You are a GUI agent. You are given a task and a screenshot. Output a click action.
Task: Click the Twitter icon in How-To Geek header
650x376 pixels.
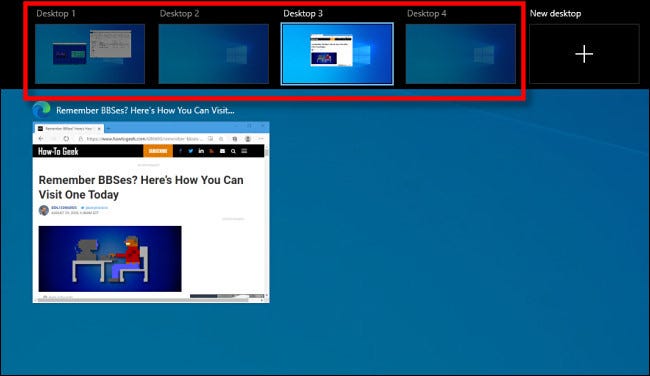click(191, 151)
